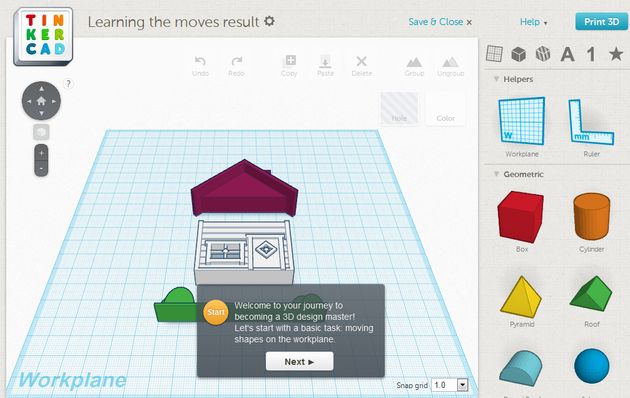Open the Snap grid dropdown arrow

point(462,385)
